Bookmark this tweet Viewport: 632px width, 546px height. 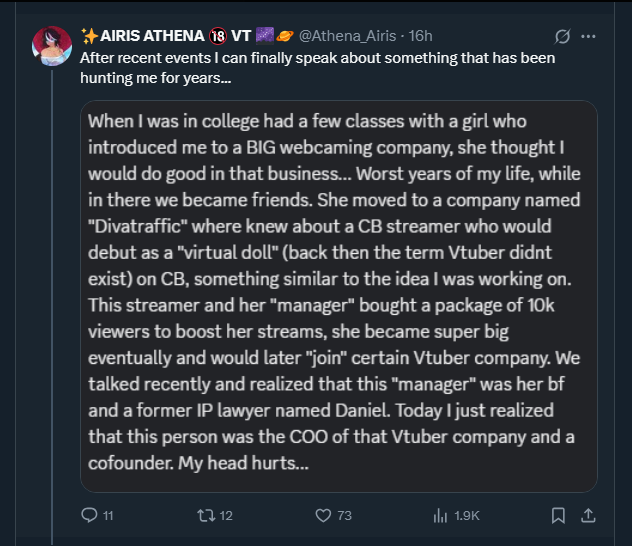(x=559, y=515)
